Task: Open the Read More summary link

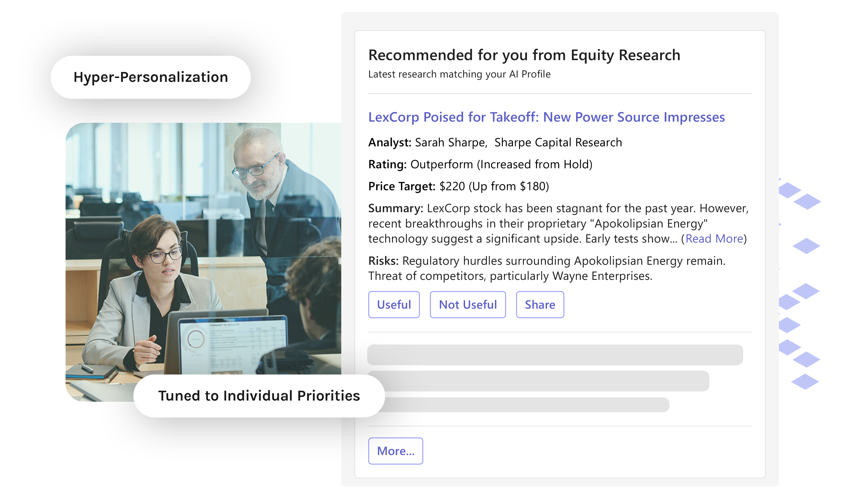Action: point(714,238)
